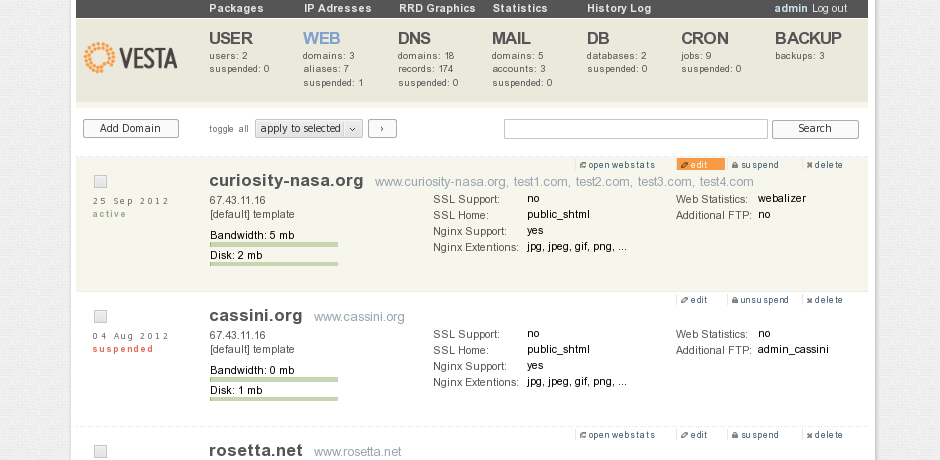Click the 'toggle all' link
Image resolution: width=940 pixels, height=460 pixels.
point(228,129)
